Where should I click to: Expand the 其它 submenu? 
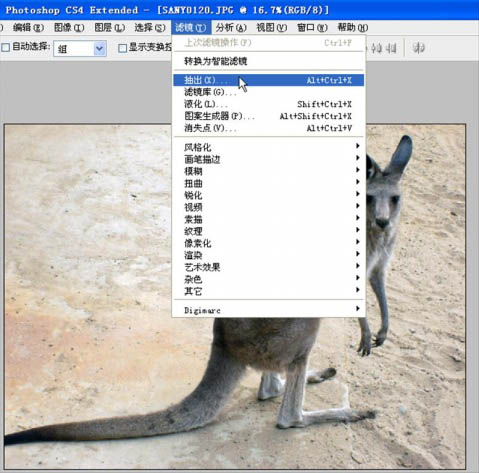click(268, 291)
